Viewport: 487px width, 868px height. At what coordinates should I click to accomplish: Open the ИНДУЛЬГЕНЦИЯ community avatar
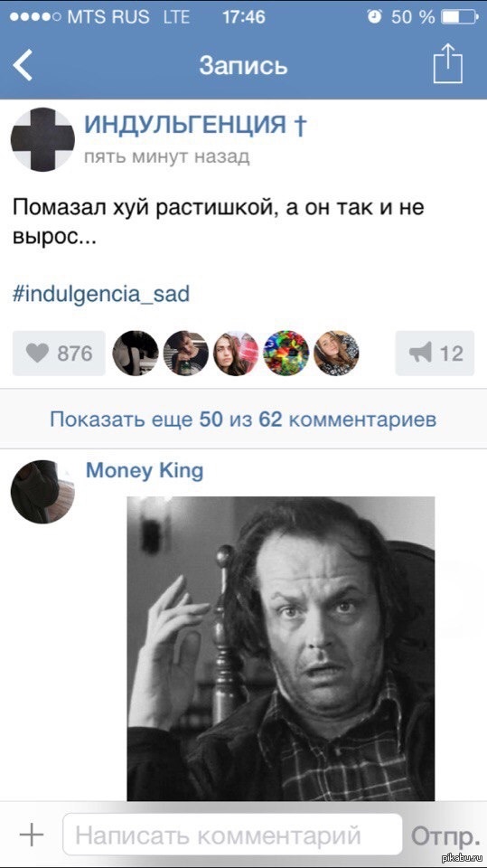coord(42,139)
